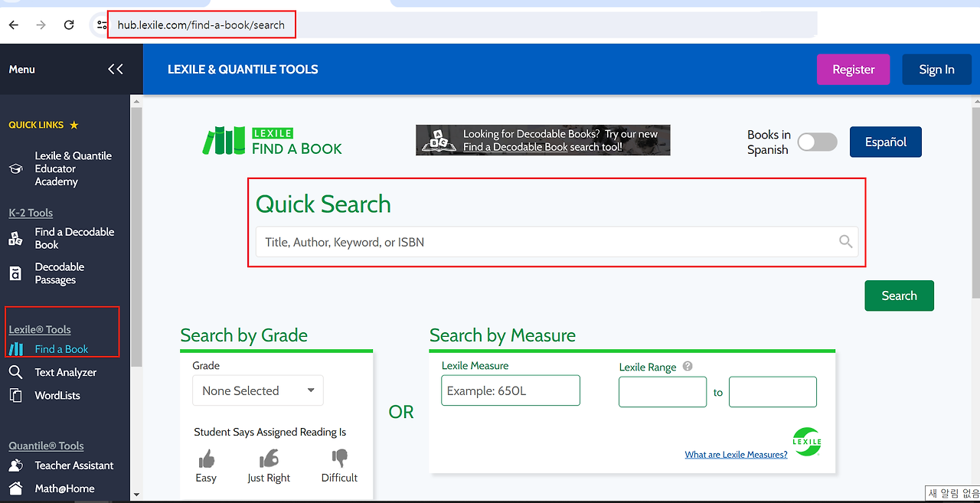Click the Text Analyzer magnifier icon
The width and height of the screenshot is (980, 503).
[x=15, y=372]
